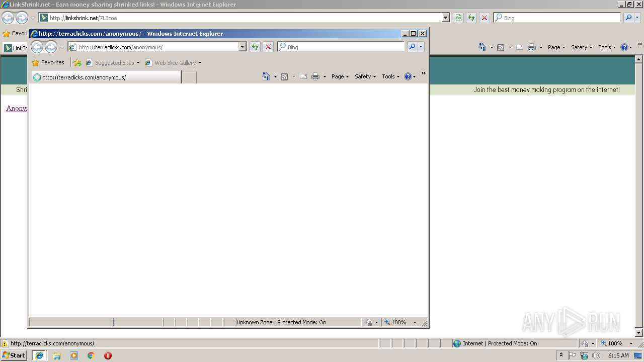Click Internet Explorer taskbar icon
This screenshot has height=362, width=644.
(x=39, y=355)
